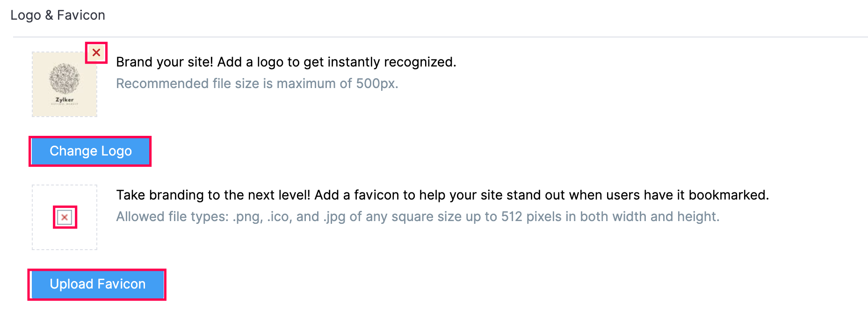Click the ".ico" file type in the hint
Screen dimensions: 868x311
tap(280, 216)
